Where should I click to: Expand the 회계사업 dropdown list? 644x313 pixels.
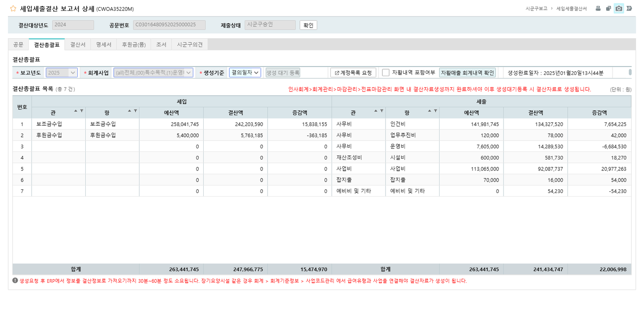pos(153,73)
